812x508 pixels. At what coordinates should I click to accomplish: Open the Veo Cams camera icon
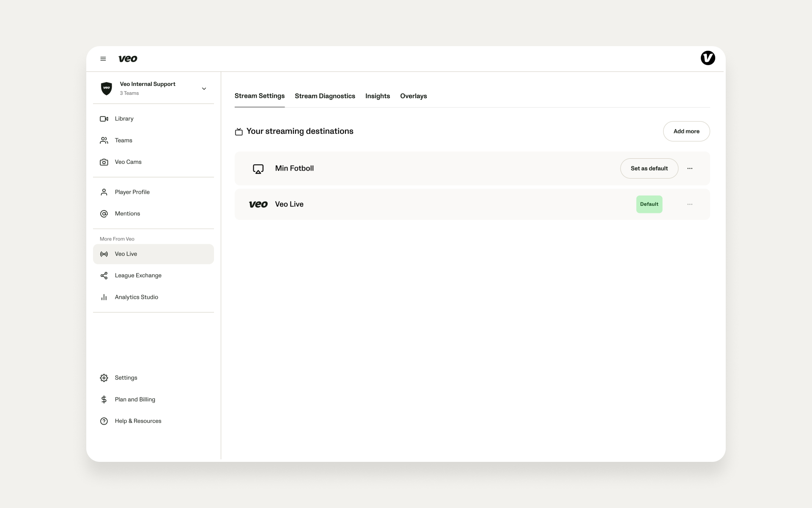click(104, 162)
